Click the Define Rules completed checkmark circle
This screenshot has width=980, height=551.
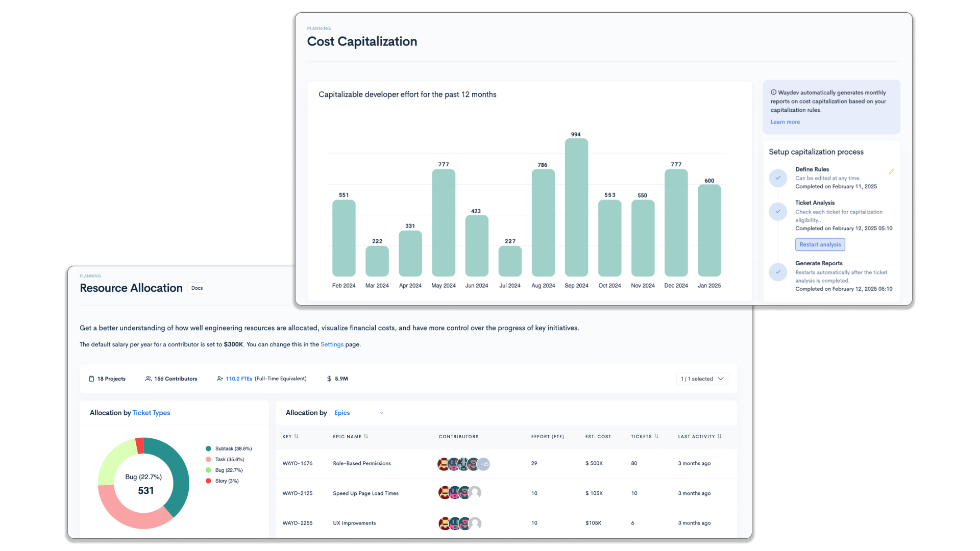[x=778, y=178]
